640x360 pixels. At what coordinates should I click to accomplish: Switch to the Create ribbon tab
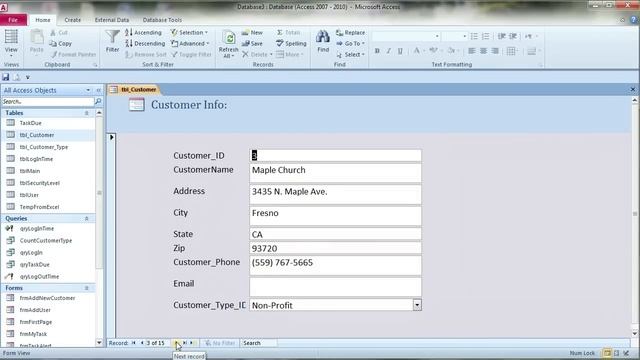73,20
